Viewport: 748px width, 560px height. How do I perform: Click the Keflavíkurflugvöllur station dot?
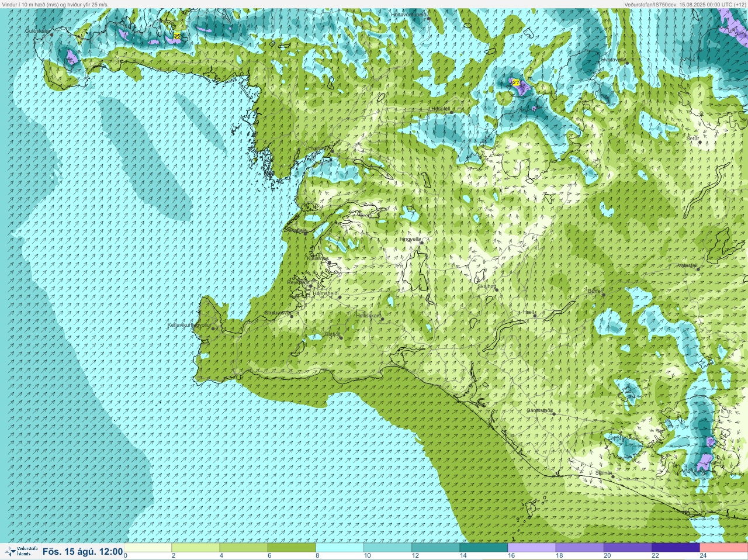[213, 329]
